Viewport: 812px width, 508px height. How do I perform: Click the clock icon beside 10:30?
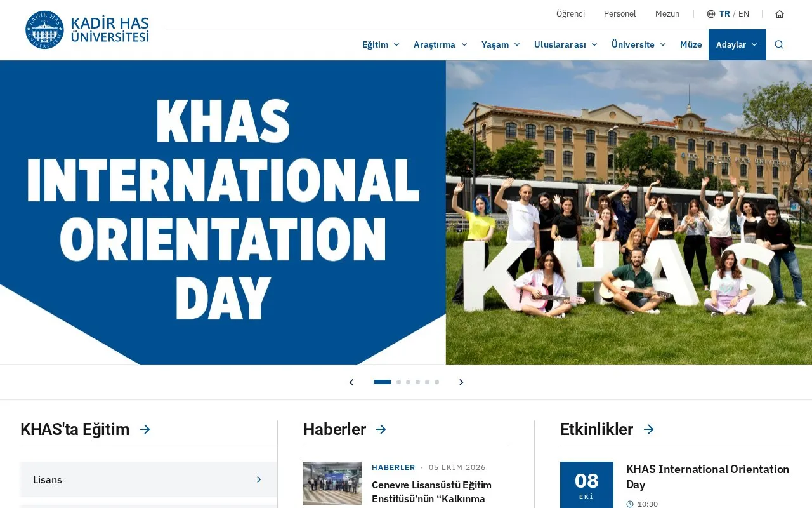630,504
